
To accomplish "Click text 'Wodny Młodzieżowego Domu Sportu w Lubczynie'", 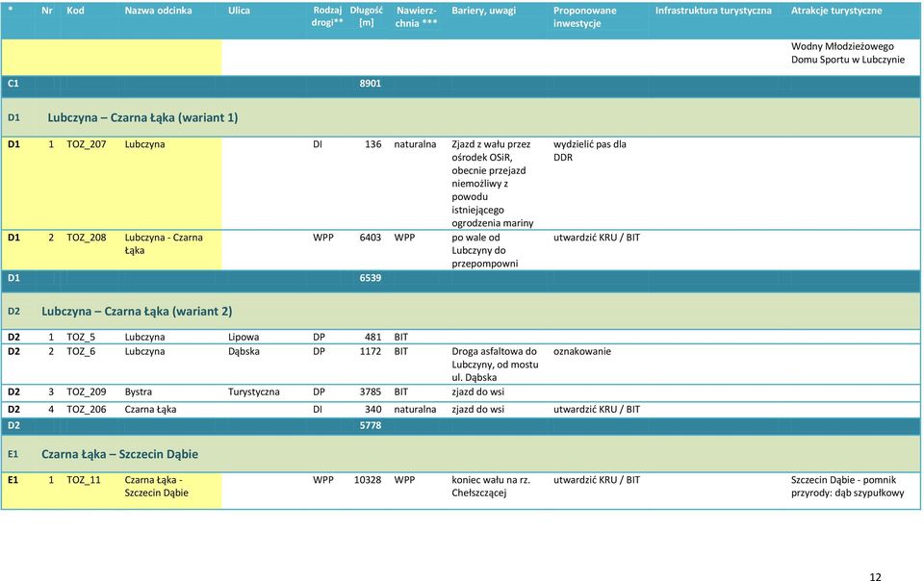I will coord(847,53).
